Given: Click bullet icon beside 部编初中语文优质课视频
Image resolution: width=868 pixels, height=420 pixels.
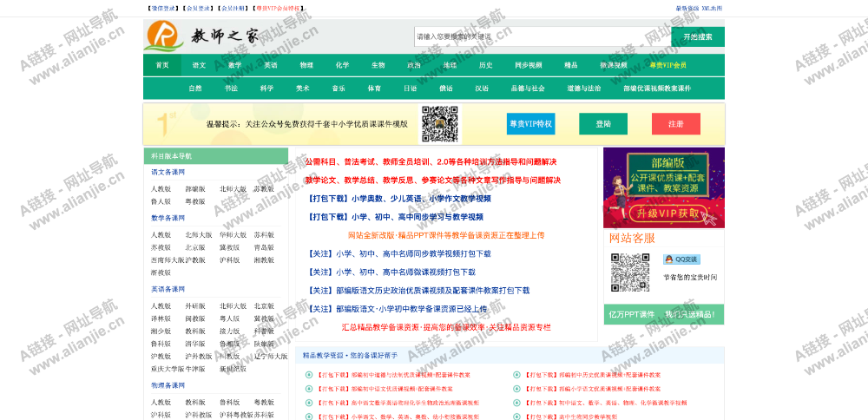Looking at the screenshot, I should click(309, 389).
